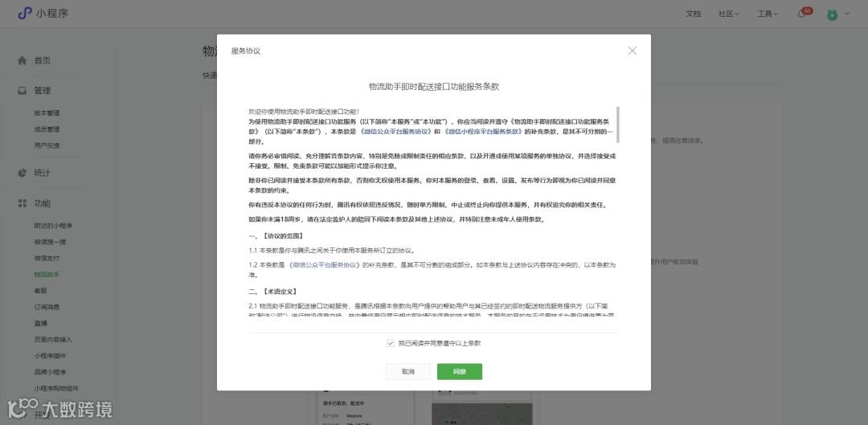Click the 取消 button in dialog
This screenshot has width=868, height=425.
tap(408, 371)
